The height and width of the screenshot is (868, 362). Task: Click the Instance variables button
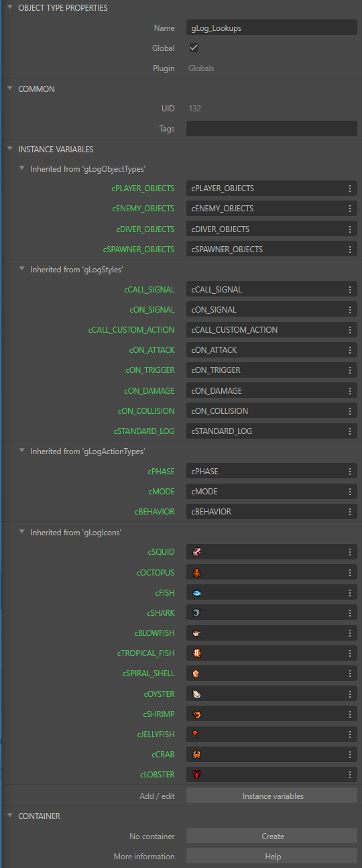271,796
